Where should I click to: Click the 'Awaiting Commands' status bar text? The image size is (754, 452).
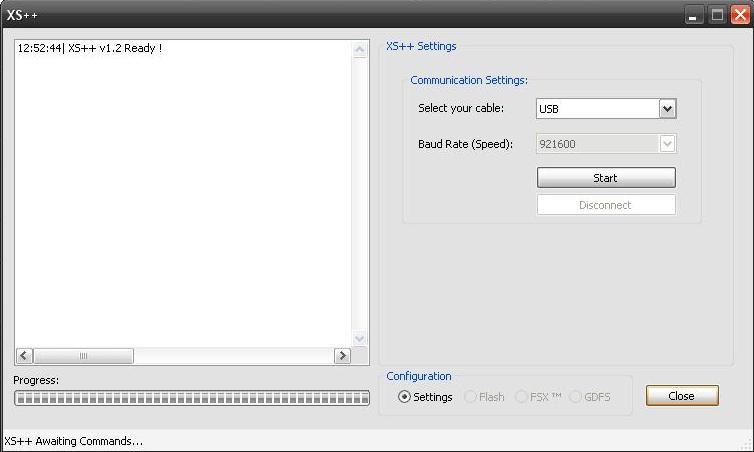pyautogui.click(x=74, y=441)
